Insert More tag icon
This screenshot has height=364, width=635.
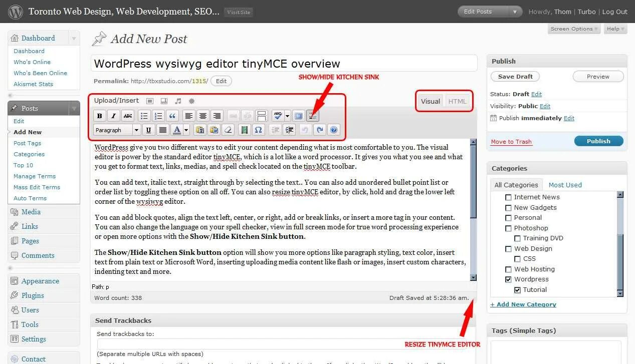(262, 116)
